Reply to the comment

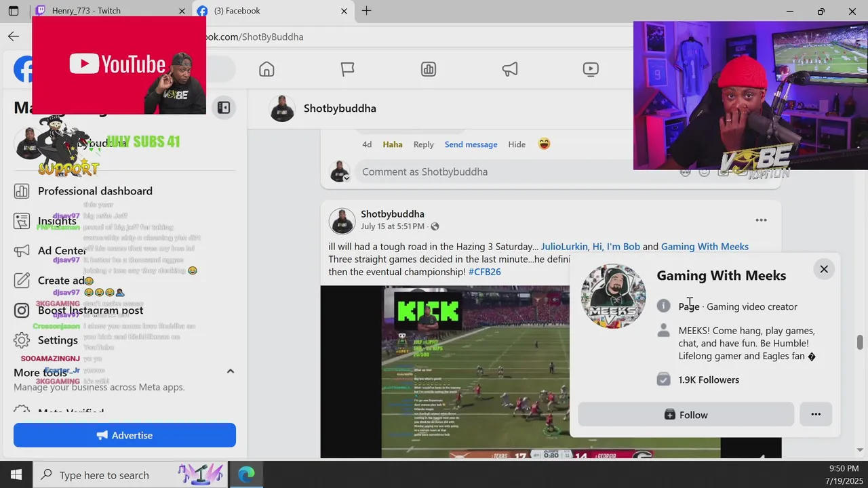423,144
